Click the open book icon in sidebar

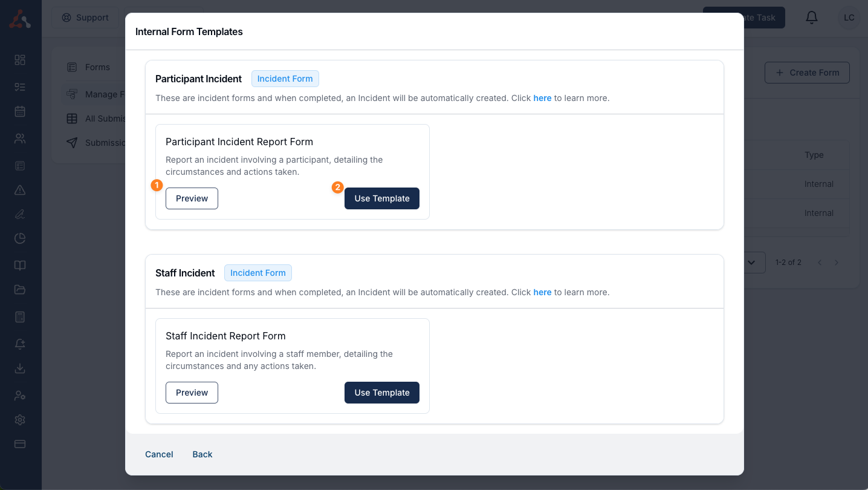(20, 266)
